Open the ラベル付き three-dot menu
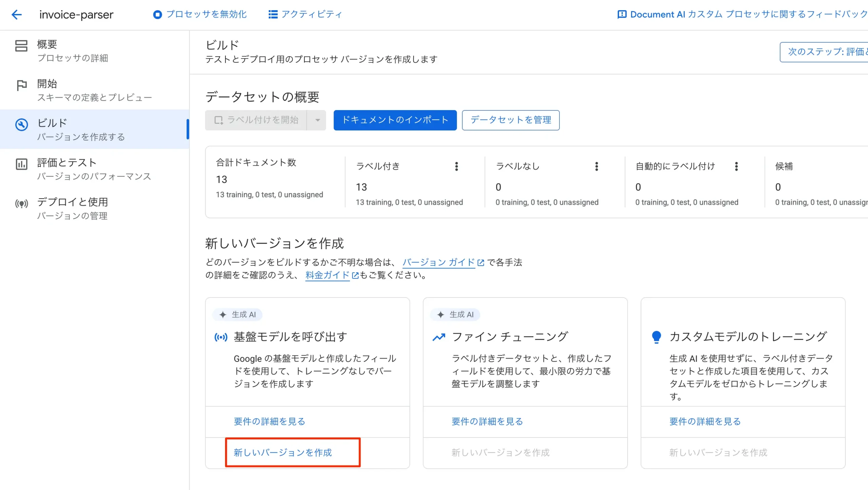Viewport: 868px width, 490px height. (456, 166)
